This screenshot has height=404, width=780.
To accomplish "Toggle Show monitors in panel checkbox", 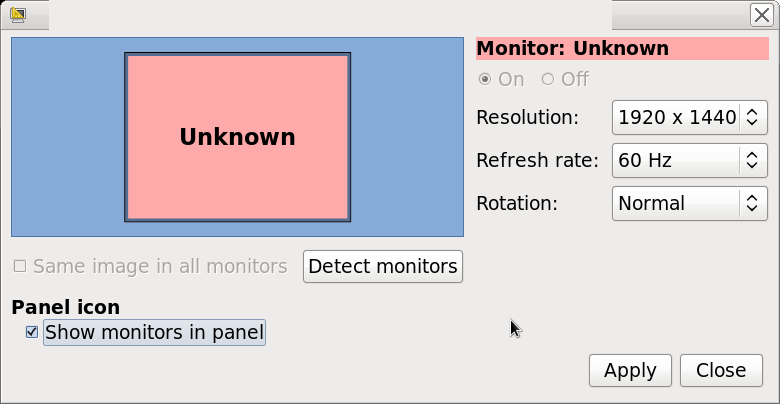I will point(33,332).
